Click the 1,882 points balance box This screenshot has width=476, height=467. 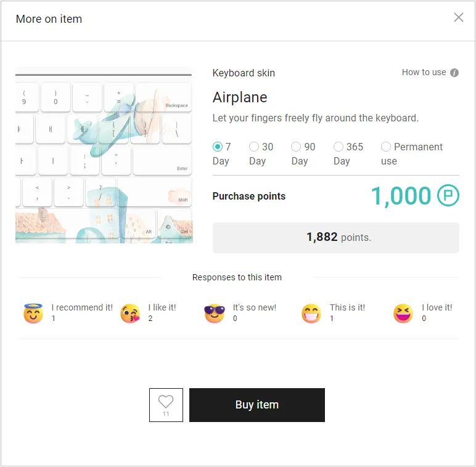336,237
